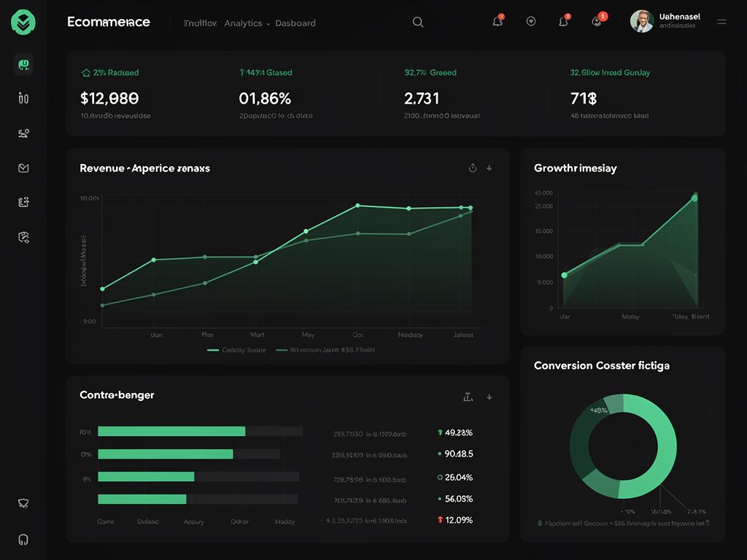Click the circular icon between the two bells
This screenshot has height=560, width=747.
[531, 22]
